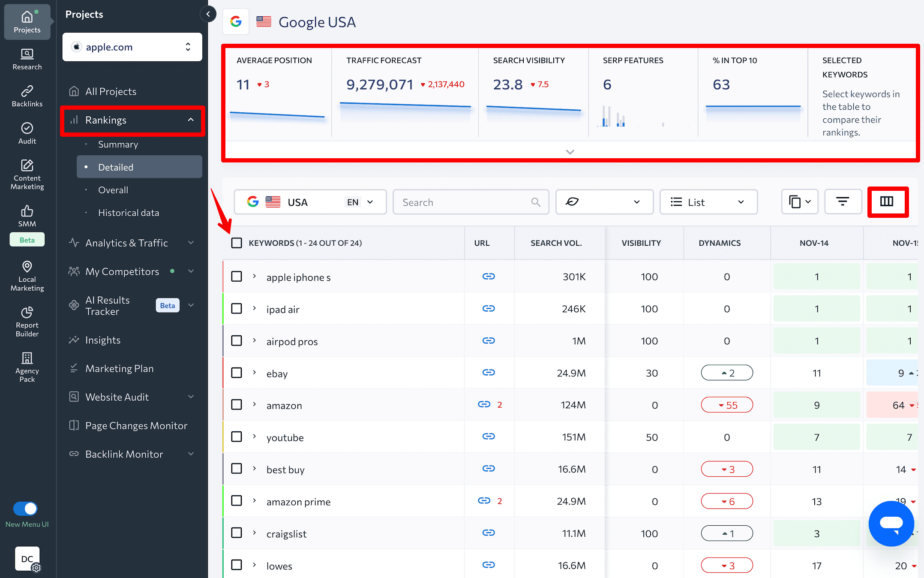Click the Search keywords input field
This screenshot has width=924, height=578.
[470, 202]
